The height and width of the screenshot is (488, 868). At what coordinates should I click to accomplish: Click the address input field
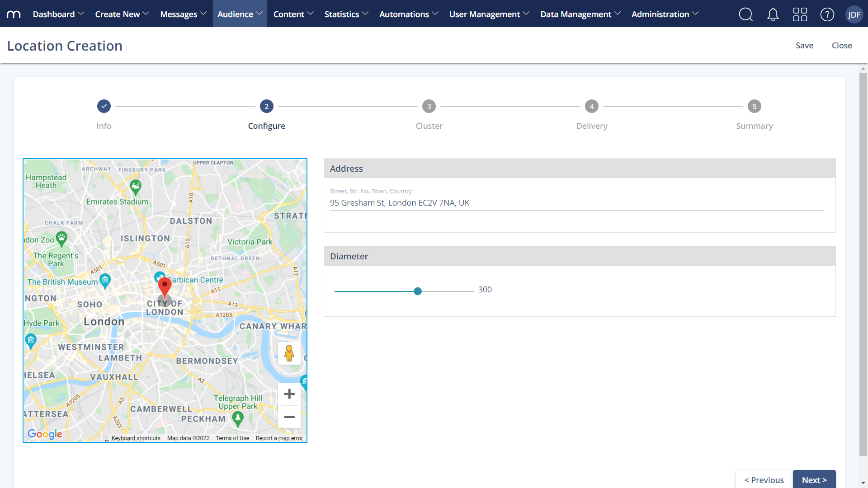pyautogui.click(x=577, y=203)
